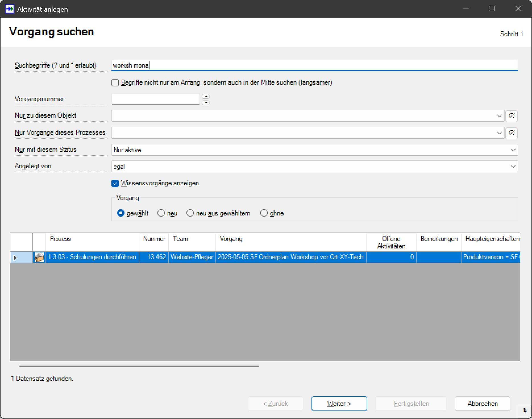Click the resize grip icon at bottom right
The height and width of the screenshot is (419, 532).
(525, 411)
